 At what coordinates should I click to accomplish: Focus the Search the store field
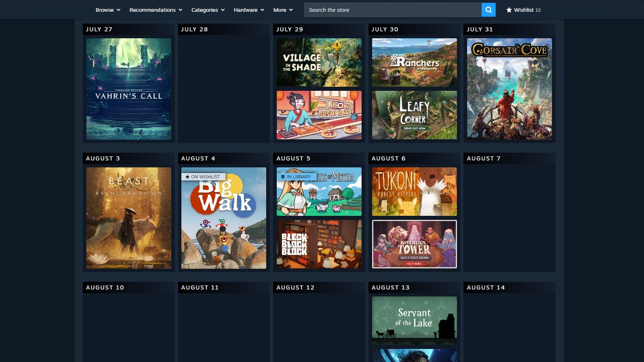(393, 10)
